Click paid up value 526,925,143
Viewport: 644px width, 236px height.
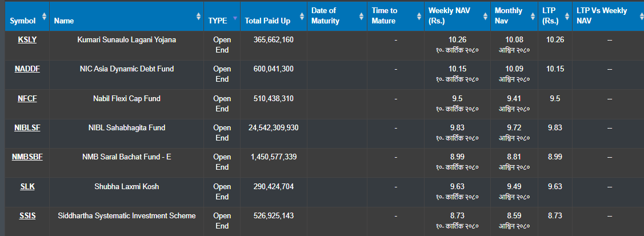(x=274, y=215)
